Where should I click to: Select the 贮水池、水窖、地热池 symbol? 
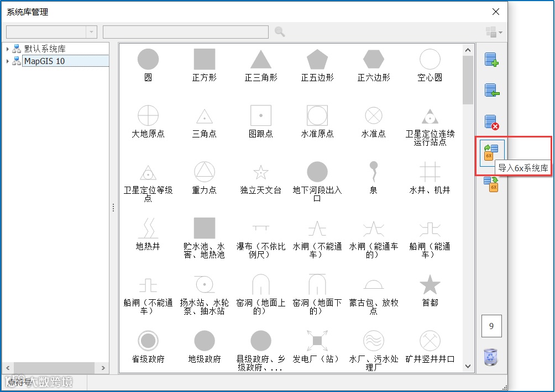coord(204,238)
